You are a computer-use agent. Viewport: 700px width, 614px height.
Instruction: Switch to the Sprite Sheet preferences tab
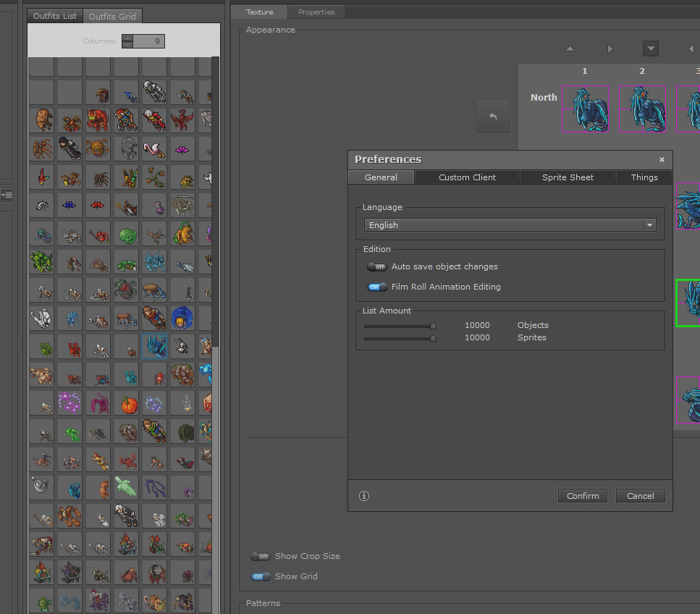coord(568,177)
